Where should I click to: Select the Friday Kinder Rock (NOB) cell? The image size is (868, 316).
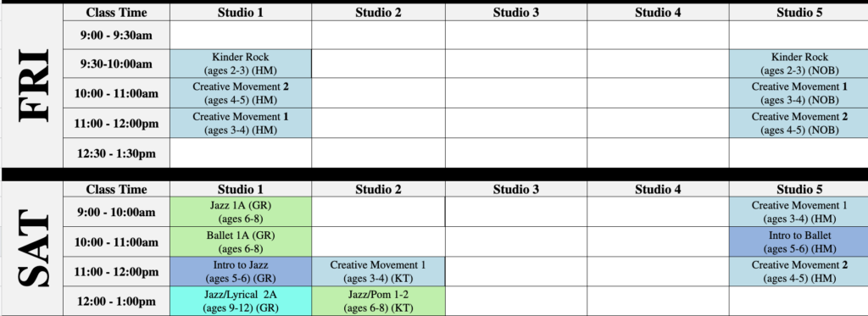(798, 64)
